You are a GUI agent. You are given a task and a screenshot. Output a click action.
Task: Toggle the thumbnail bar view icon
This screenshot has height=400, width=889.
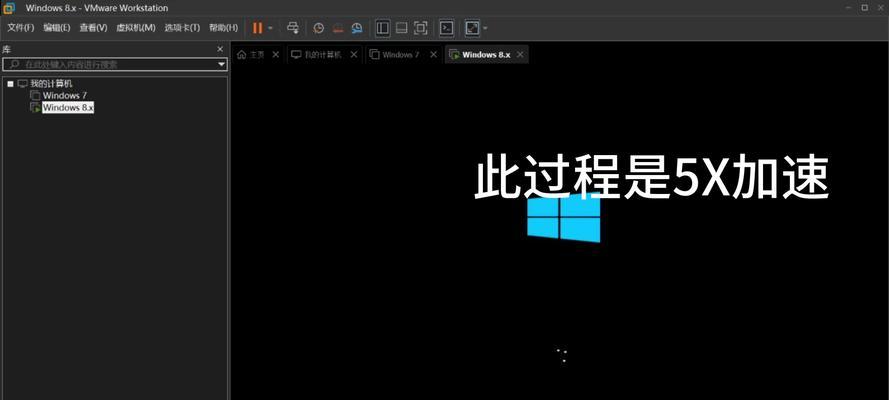(401, 28)
